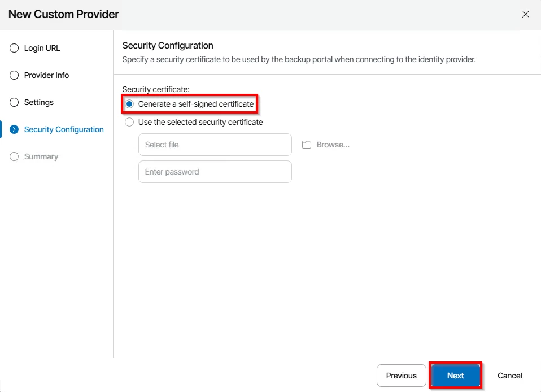Close the New Custom Provider dialog
Viewport: 541px width, 392px height.
(x=526, y=14)
